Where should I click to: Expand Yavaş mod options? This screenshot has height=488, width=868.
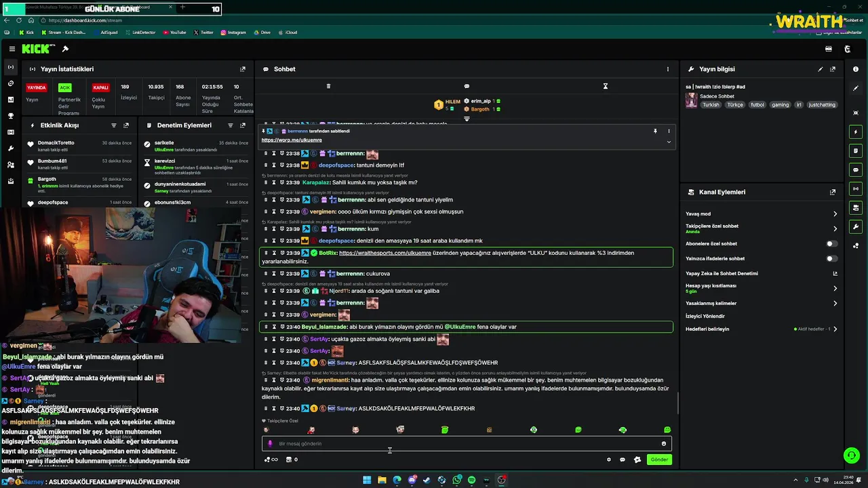pyautogui.click(x=835, y=213)
